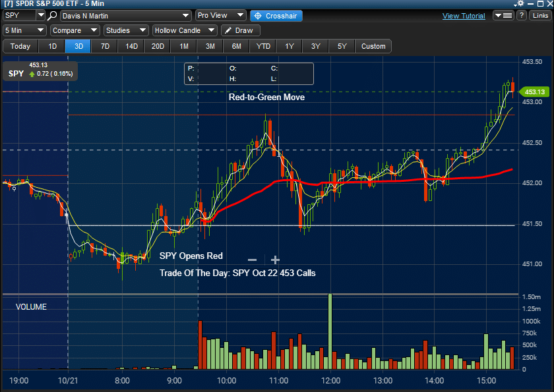Open symbol search magnifier icon
The height and width of the screenshot is (392, 554).
point(52,16)
